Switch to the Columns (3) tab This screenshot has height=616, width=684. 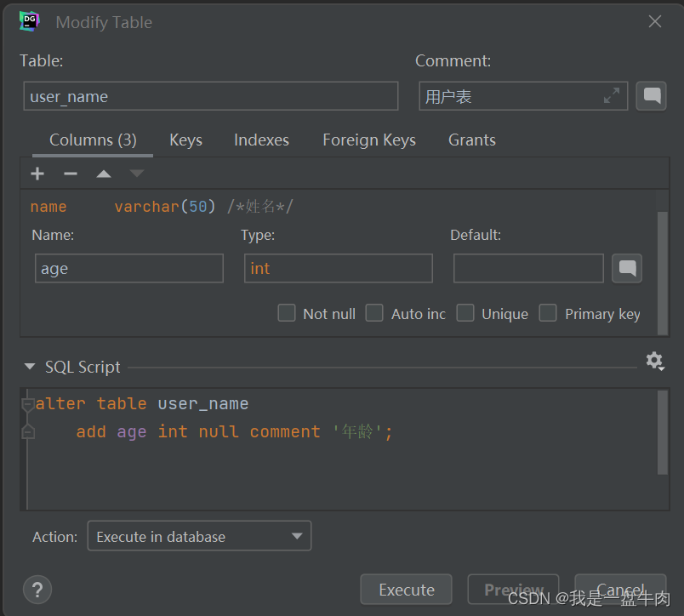pyautogui.click(x=93, y=140)
